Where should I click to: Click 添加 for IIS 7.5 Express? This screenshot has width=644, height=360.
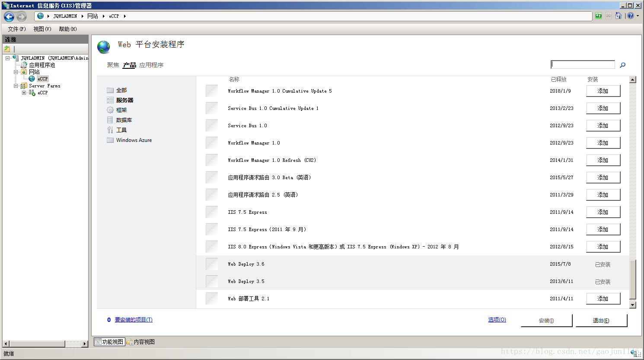coord(603,212)
